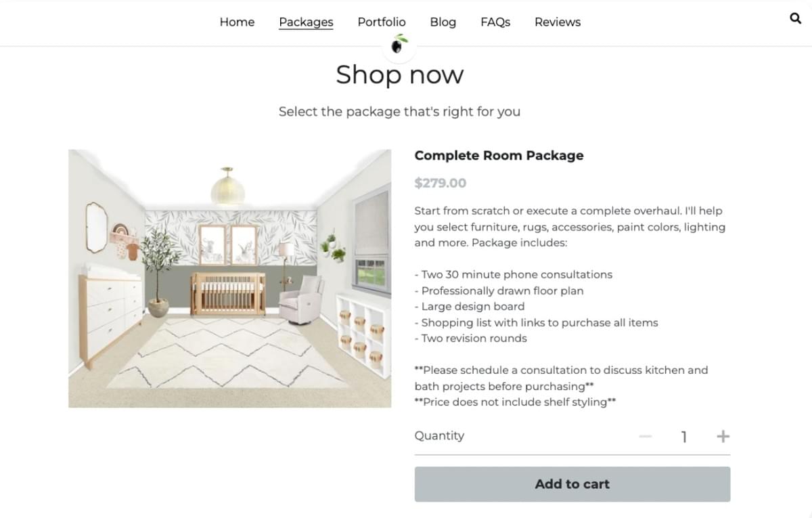
Task: Click the Quantity label text
Action: click(x=439, y=436)
